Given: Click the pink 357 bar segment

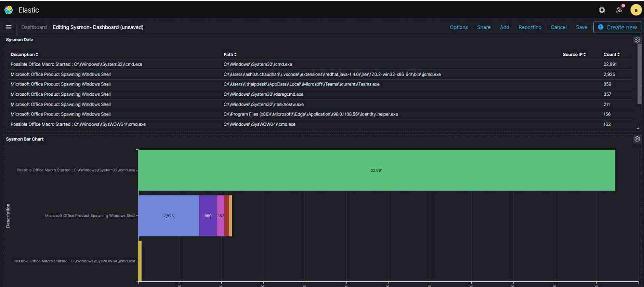Looking at the screenshot, I should point(221,216).
